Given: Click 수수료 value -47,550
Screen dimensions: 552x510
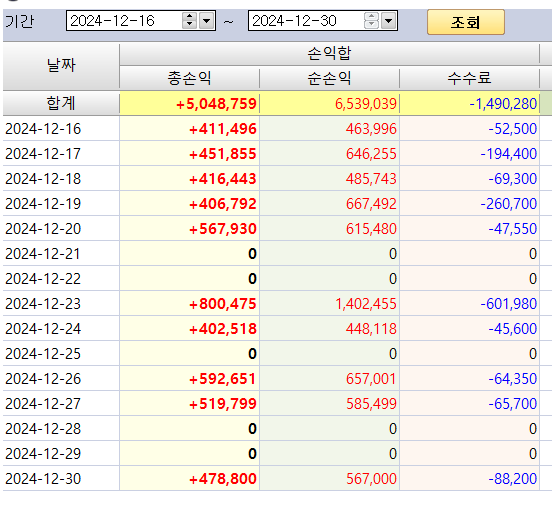Looking at the screenshot, I should point(513,229).
